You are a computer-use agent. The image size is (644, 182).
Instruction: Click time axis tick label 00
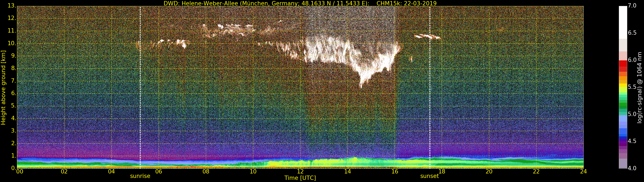coord(20,172)
